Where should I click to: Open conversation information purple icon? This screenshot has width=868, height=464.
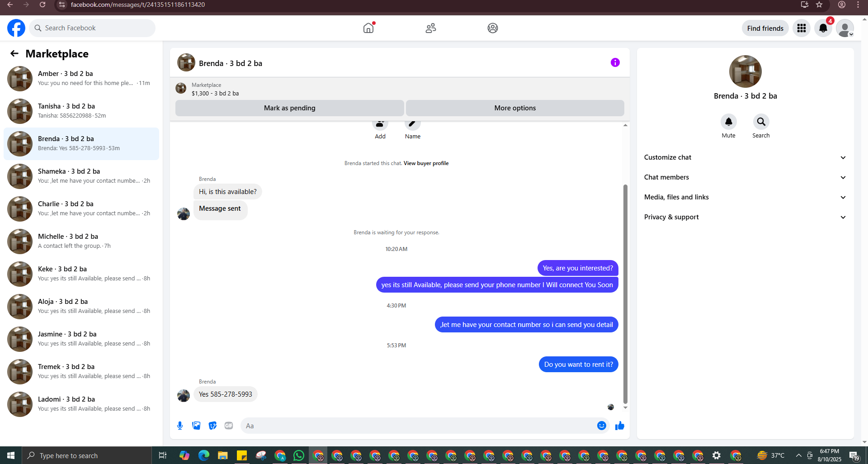tap(615, 62)
